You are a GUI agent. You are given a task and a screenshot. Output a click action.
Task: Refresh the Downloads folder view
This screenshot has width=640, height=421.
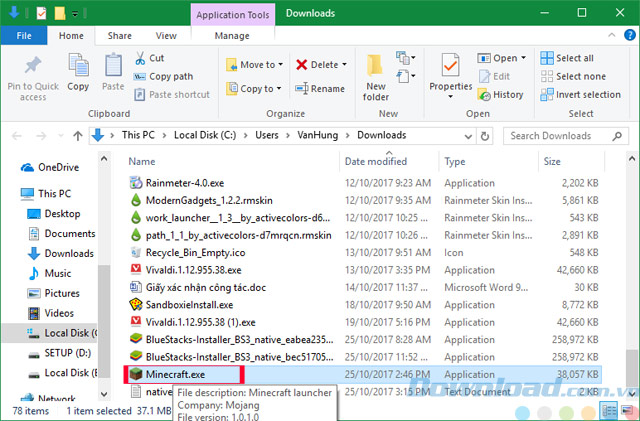485,136
